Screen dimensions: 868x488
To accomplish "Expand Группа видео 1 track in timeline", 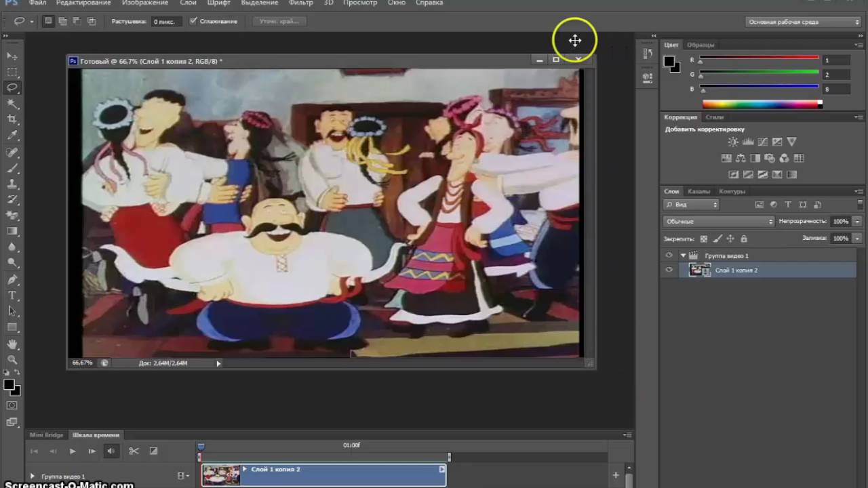I will 32,476.
